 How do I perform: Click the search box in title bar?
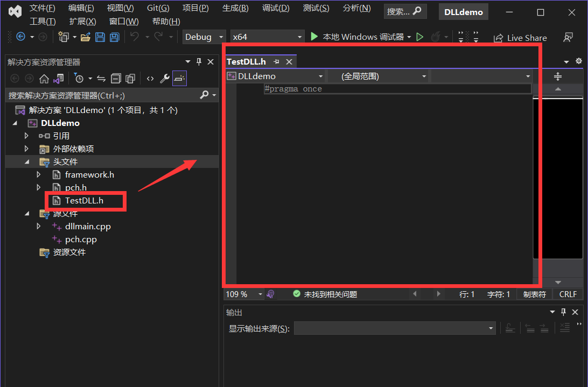point(405,12)
